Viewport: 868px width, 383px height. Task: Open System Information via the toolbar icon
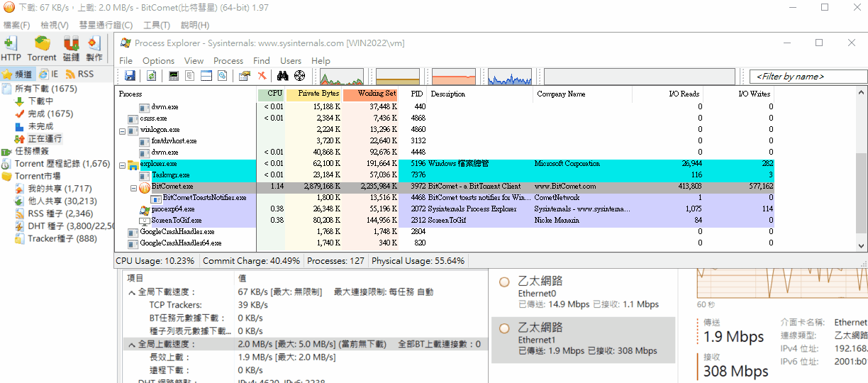174,76
